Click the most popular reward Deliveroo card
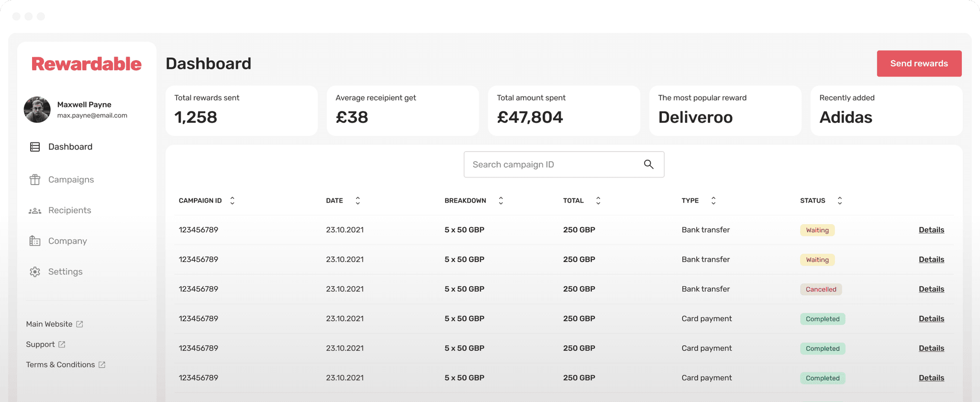This screenshot has height=402, width=980. coord(725,111)
